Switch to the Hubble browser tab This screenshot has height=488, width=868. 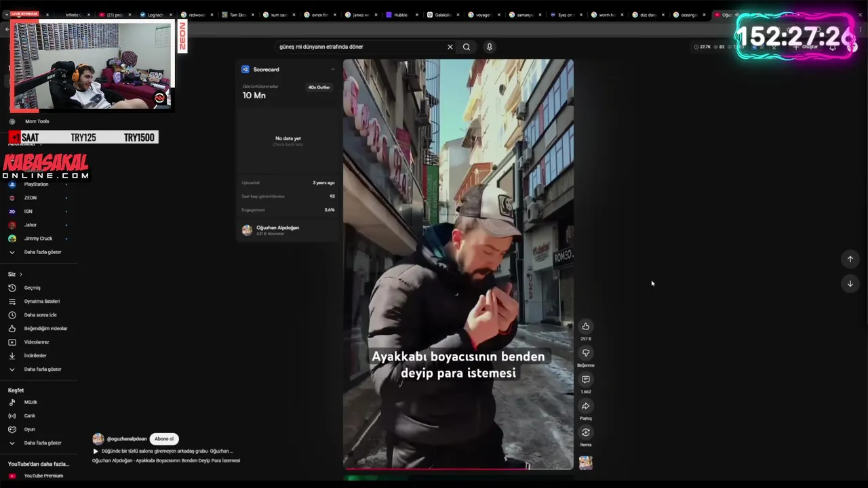tap(401, 15)
